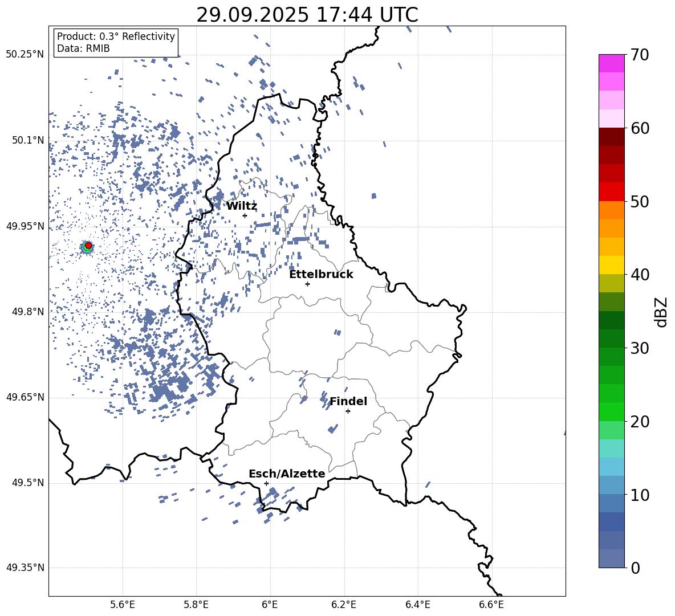Click the 40 colorbar tick label
This screenshot has height=616, width=675.
pyautogui.click(x=640, y=275)
